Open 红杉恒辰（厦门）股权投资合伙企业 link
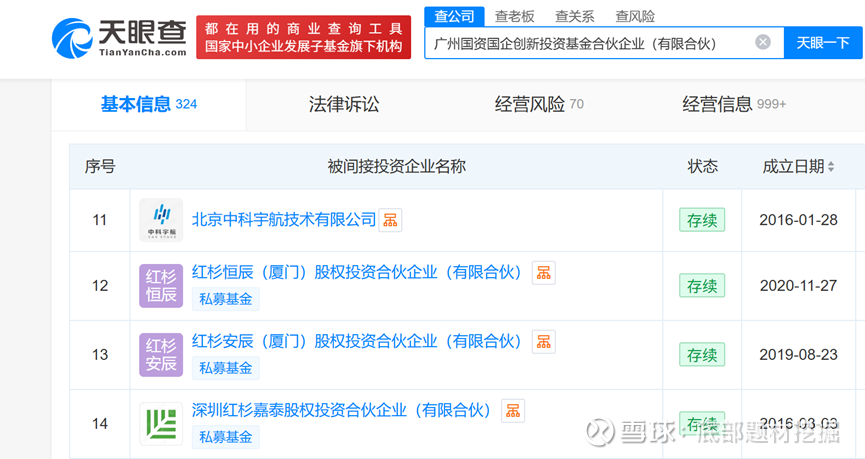 356,272
